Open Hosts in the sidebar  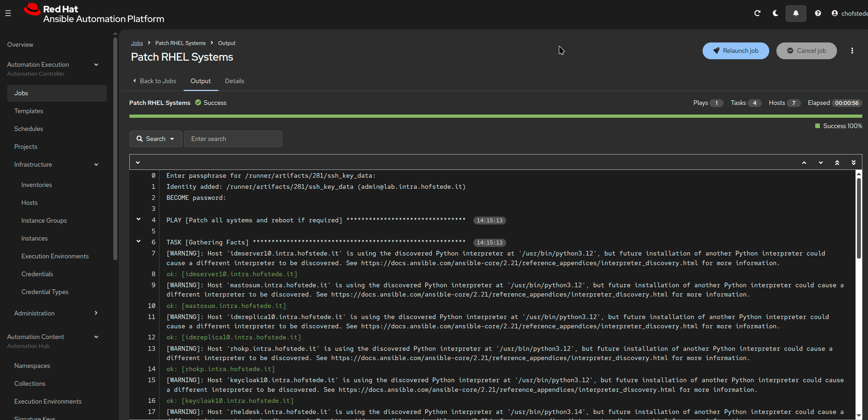(30, 203)
